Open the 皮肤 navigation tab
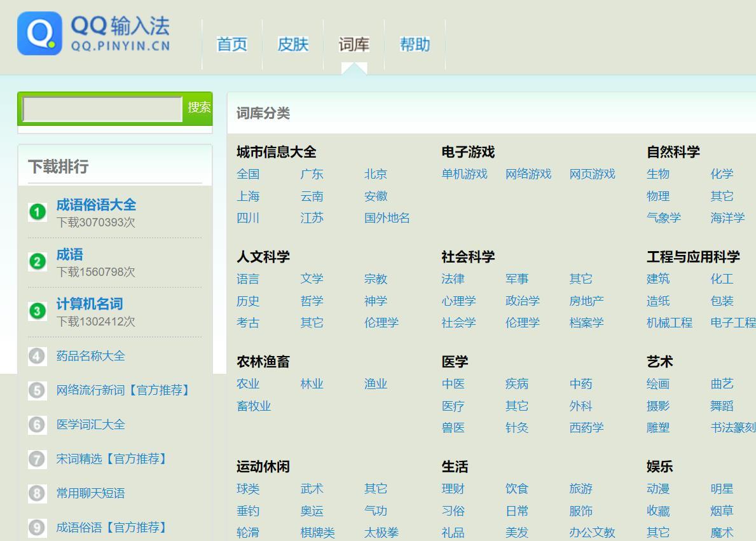 (292, 45)
